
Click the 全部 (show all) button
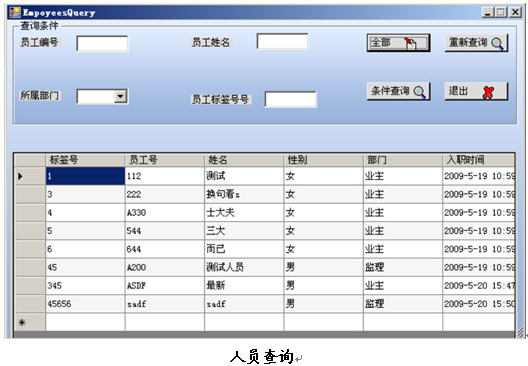[398, 43]
